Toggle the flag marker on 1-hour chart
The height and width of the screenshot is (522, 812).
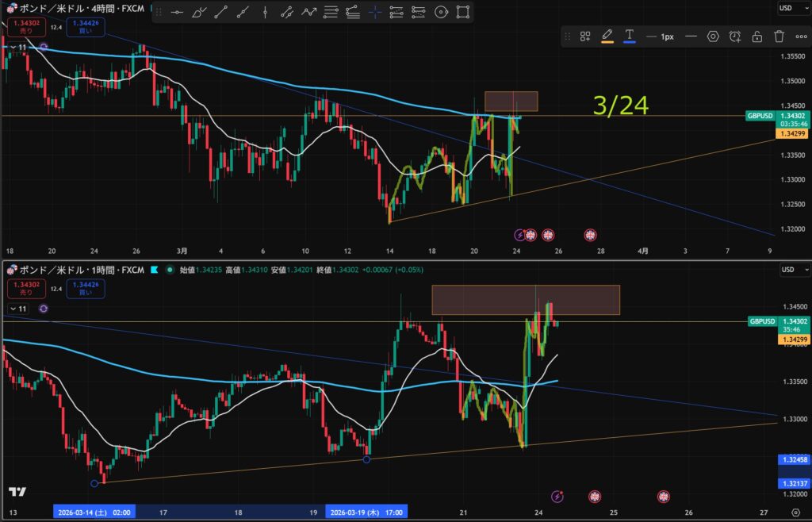(x=155, y=270)
